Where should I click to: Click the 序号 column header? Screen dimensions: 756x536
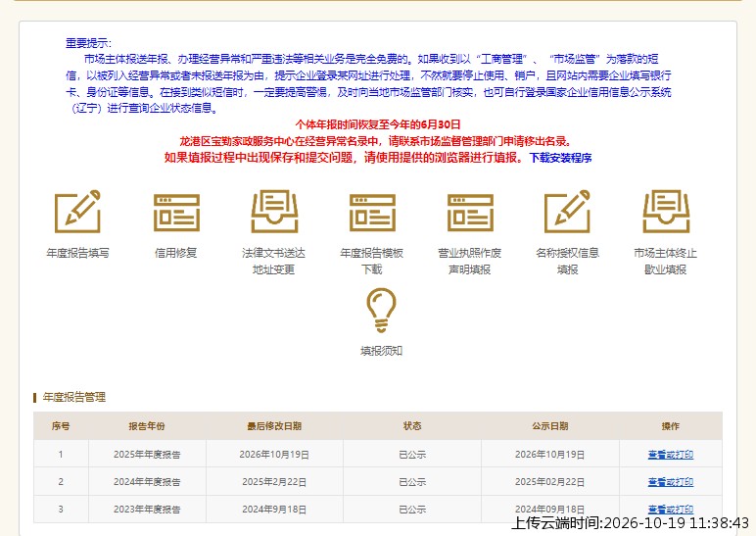point(61,426)
